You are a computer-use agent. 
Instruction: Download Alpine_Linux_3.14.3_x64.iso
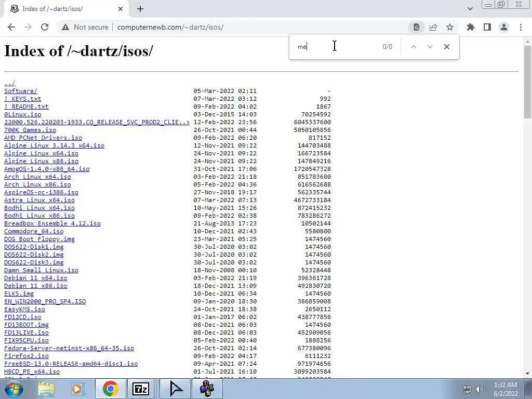tap(54, 145)
